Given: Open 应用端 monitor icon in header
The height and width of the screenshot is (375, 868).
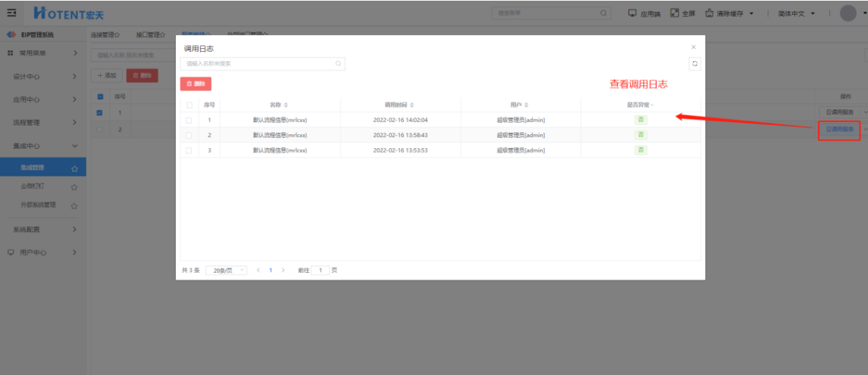Looking at the screenshot, I should click(x=632, y=12).
